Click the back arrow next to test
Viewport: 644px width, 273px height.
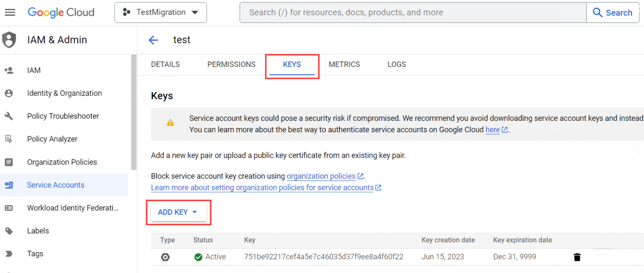click(153, 40)
